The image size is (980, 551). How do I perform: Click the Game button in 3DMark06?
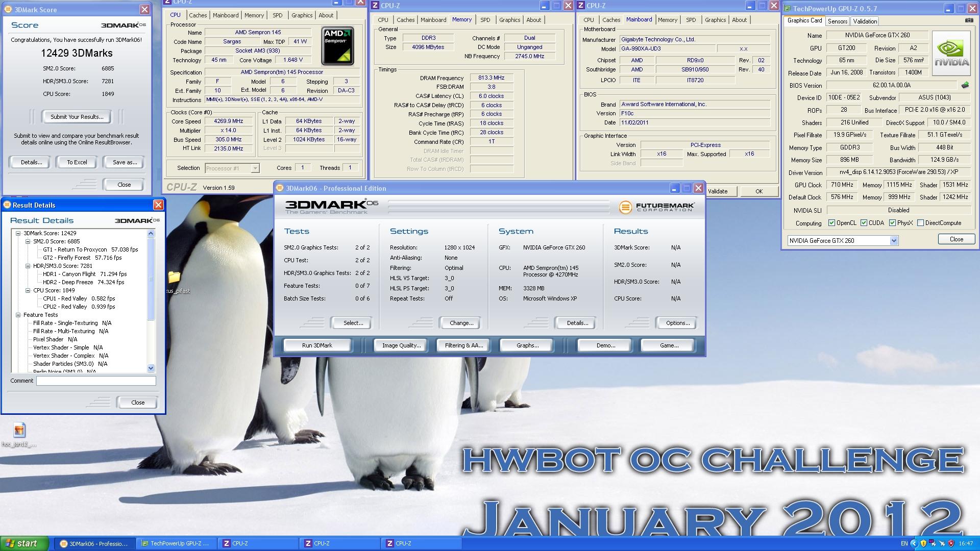pos(669,345)
